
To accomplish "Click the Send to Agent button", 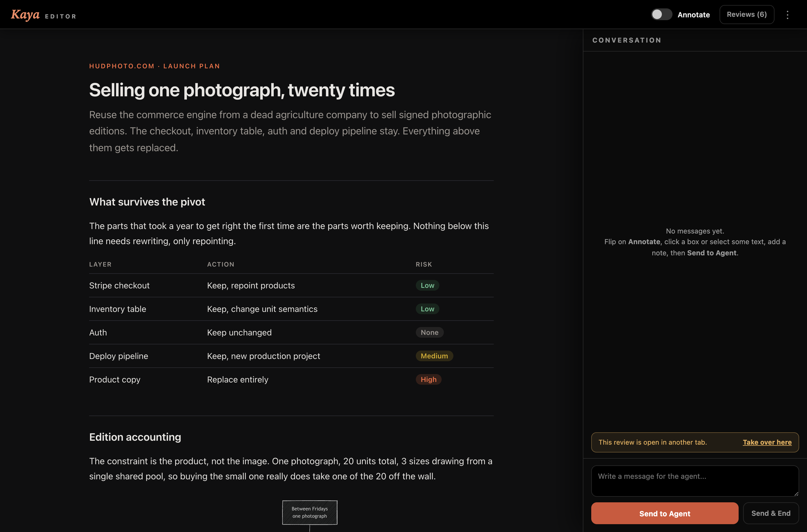I will (x=664, y=513).
